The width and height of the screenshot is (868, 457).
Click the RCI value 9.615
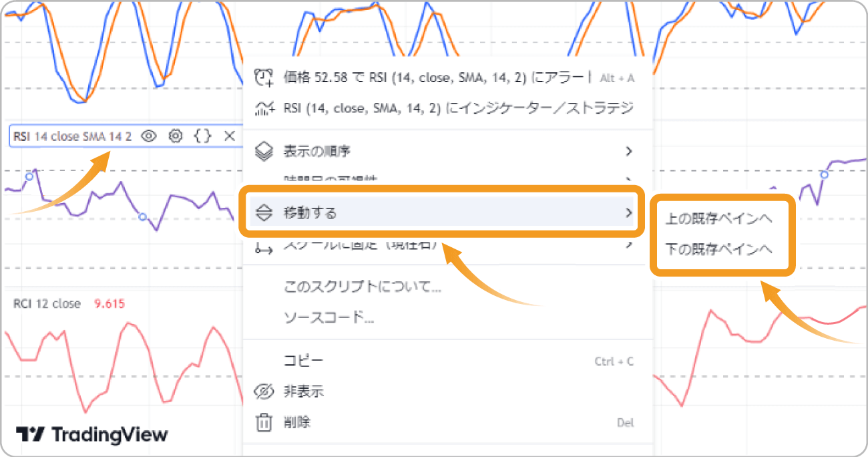[x=110, y=303]
